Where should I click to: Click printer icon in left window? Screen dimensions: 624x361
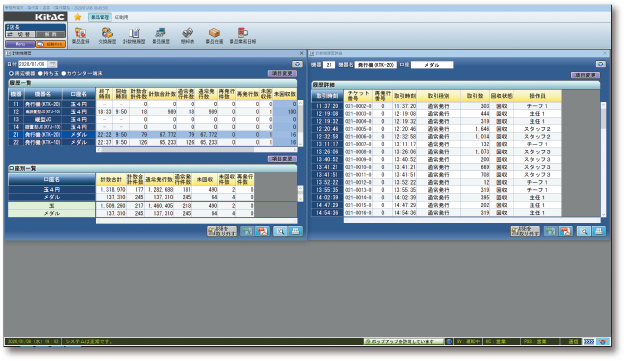tap(295, 231)
